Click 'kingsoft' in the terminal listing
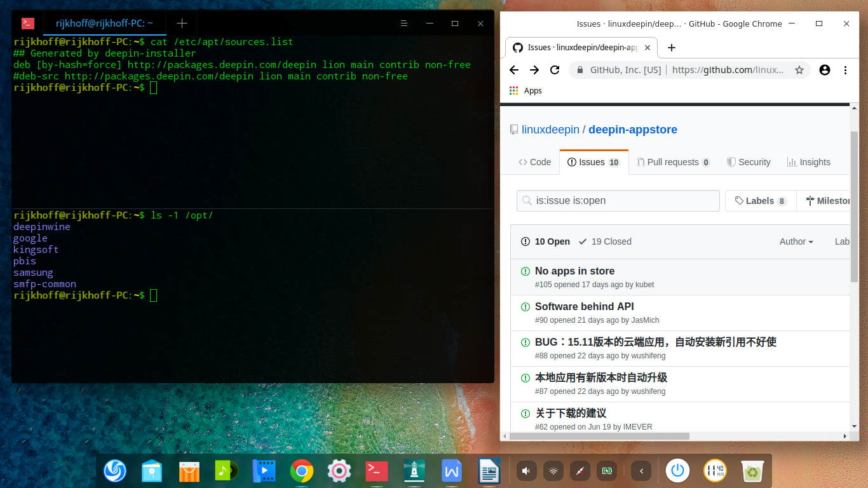The height and width of the screenshot is (488, 868). coord(36,250)
